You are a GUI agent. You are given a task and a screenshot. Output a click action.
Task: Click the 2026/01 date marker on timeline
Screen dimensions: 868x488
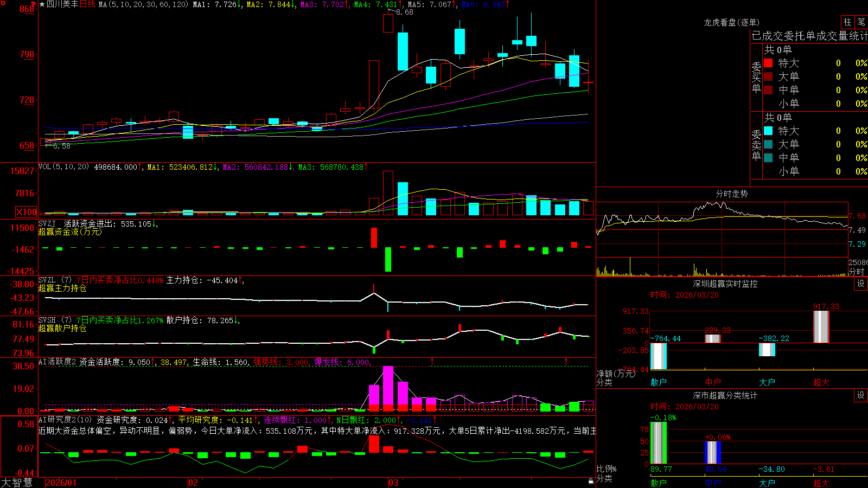pyautogui.click(x=61, y=483)
